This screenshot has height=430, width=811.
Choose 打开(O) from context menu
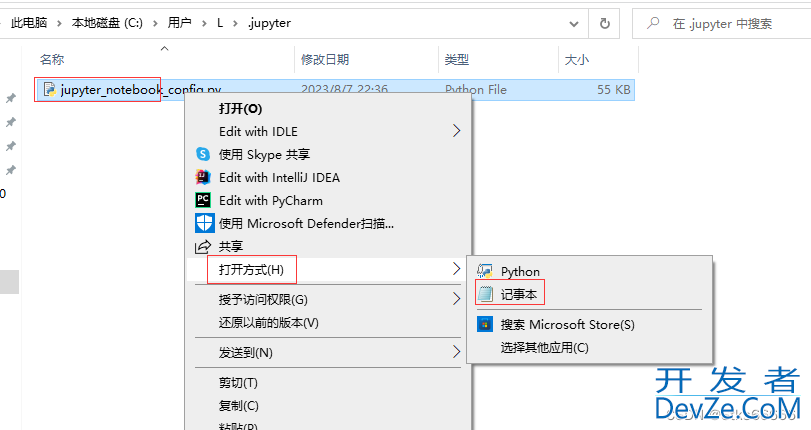click(x=241, y=108)
